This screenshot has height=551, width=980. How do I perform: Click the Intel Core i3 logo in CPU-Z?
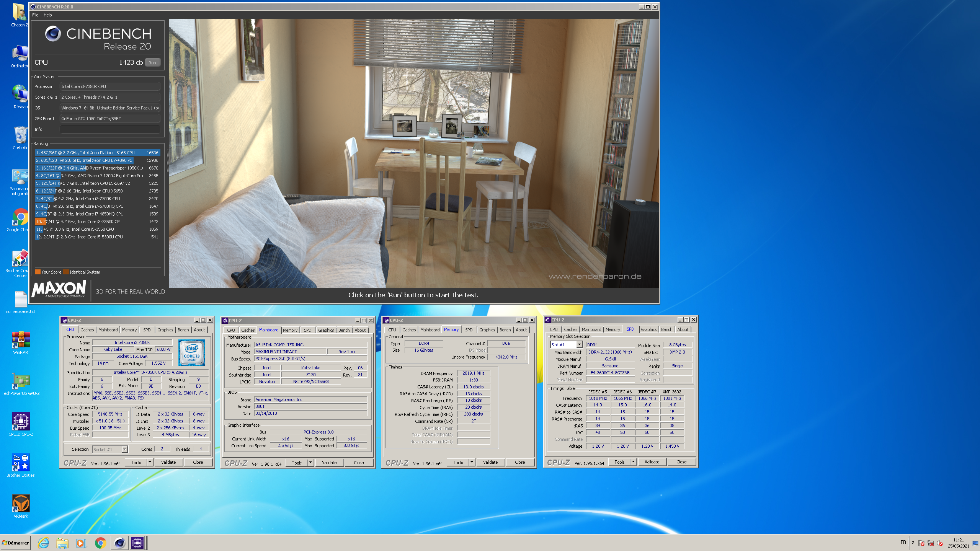[192, 352]
